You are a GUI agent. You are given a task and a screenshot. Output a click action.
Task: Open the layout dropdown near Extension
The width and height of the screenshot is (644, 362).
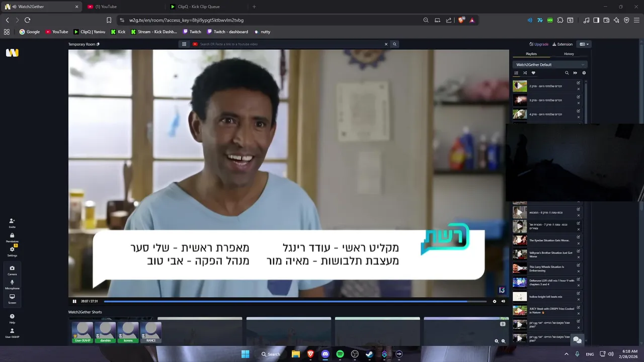pyautogui.click(x=584, y=44)
